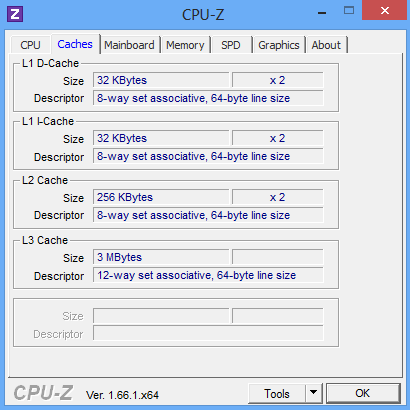
Task: Select the L2 Cache 256 KBytes field
Action: click(x=161, y=197)
